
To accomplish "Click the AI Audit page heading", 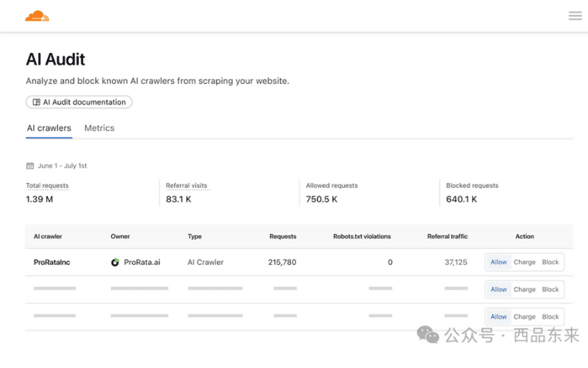I will [56, 60].
